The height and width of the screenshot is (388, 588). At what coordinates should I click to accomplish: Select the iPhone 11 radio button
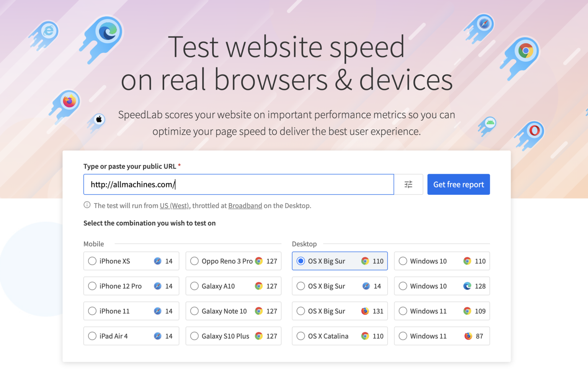pos(92,311)
